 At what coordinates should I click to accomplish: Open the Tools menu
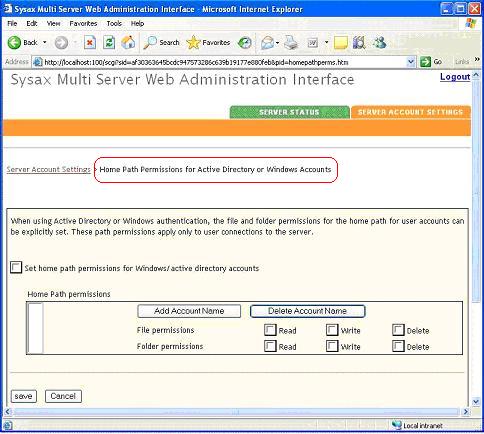pos(114,23)
